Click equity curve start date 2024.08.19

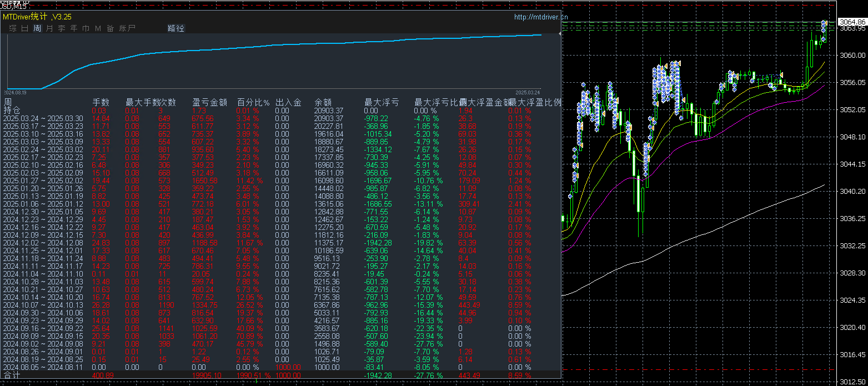(16, 92)
